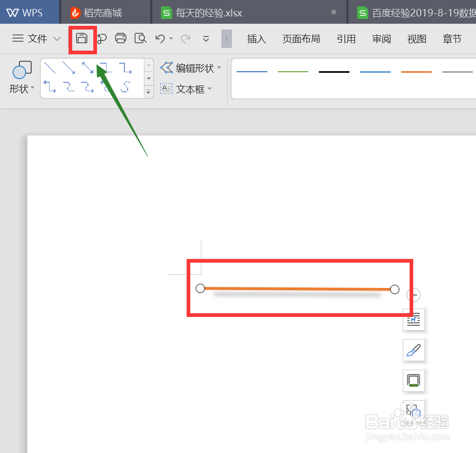The width and height of the screenshot is (476, 453).
Task: Switch to the 引用 tab
Action: 346,39
